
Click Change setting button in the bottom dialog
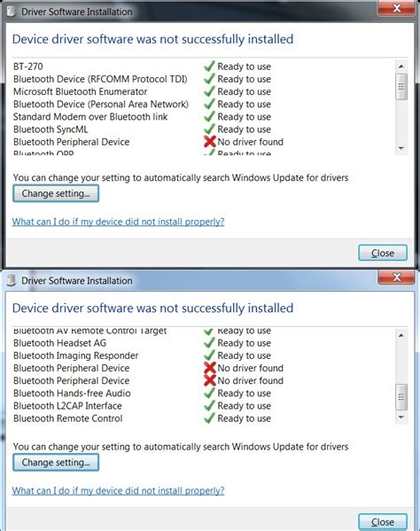coord(56,462)
